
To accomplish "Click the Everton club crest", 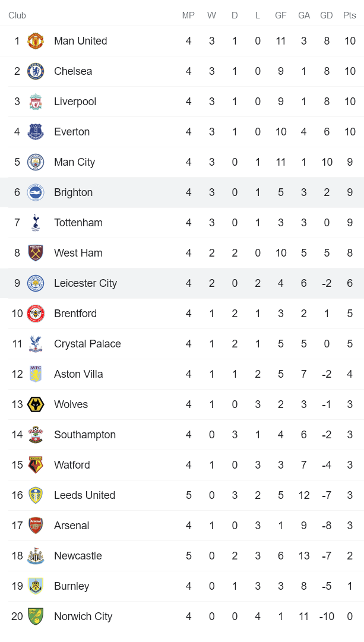I will point(34,132).
